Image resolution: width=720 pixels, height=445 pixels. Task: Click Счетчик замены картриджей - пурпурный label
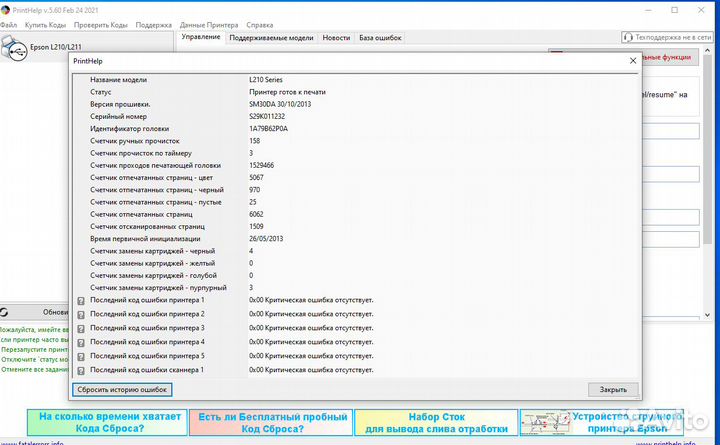coord(158,288)
